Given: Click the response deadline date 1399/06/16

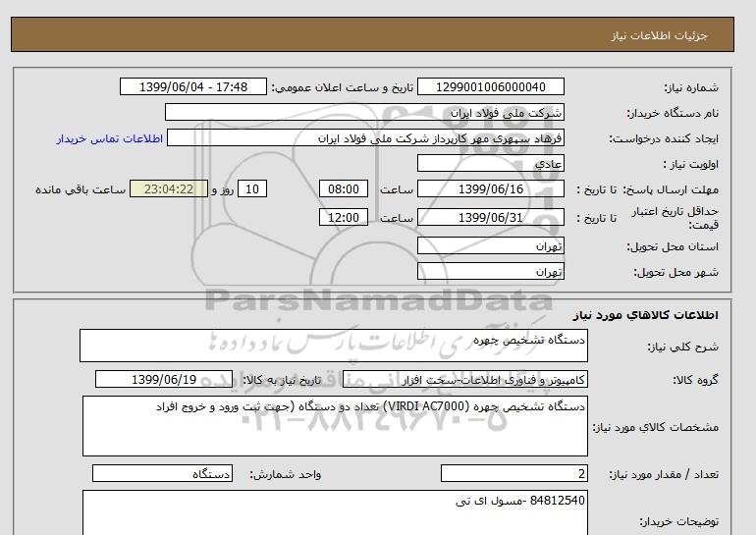Looking at the screenshot, I should coord(490,188).
